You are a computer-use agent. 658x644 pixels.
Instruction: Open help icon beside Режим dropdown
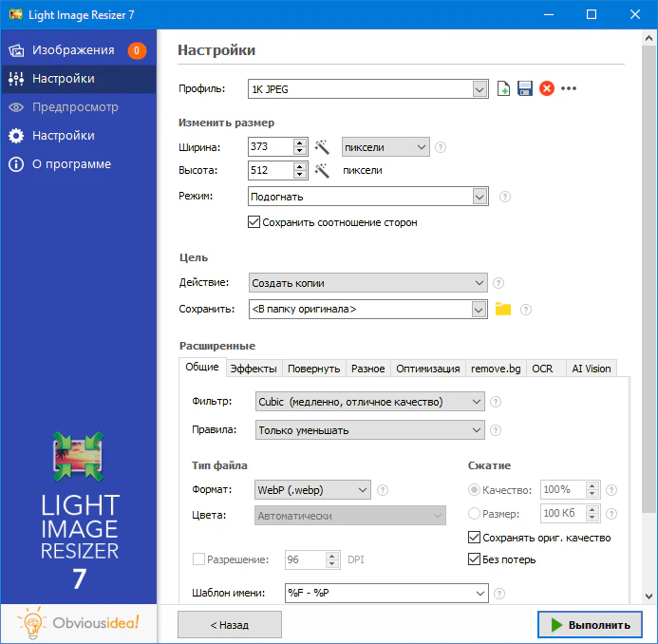(x=505, y=197)
